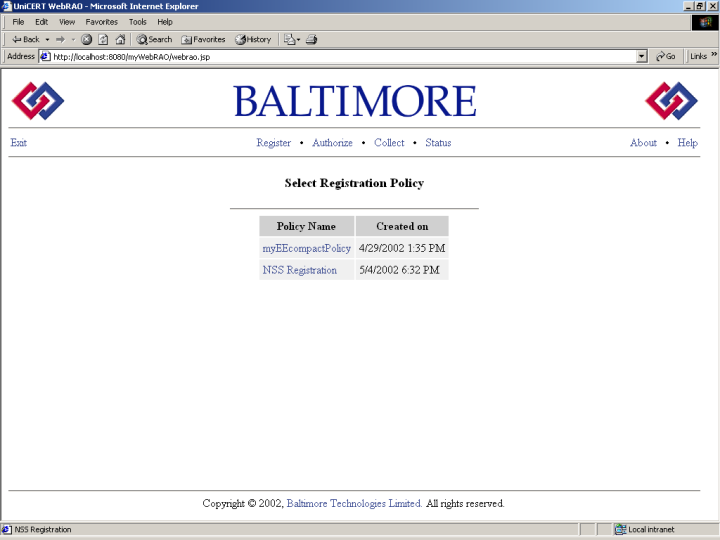This screenshot has height=540, width=720.
Task: Open the Favorites toolbar button
Action: 203,39
